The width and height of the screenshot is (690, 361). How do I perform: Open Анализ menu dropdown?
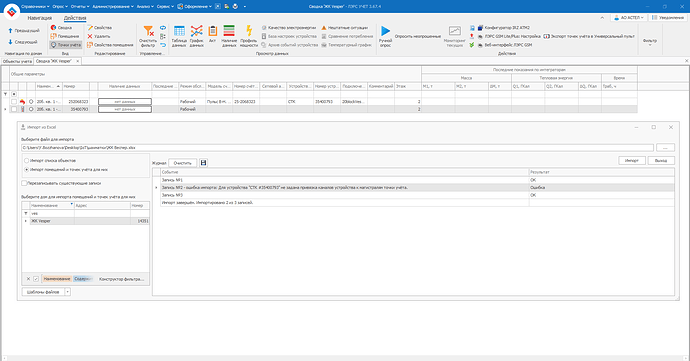point(145,6)
